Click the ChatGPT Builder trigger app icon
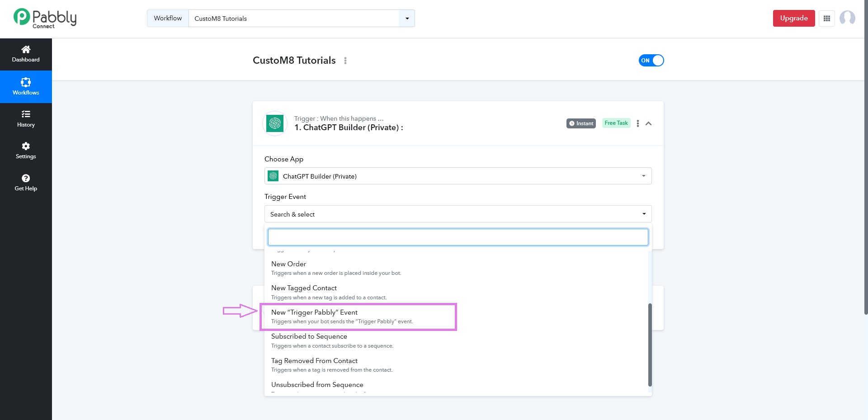 [275, 123]
